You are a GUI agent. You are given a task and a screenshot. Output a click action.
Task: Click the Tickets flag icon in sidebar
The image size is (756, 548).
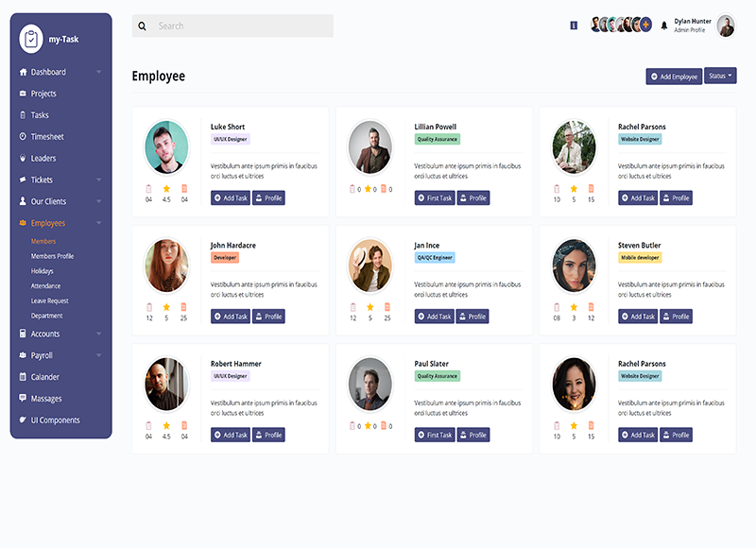22,180
